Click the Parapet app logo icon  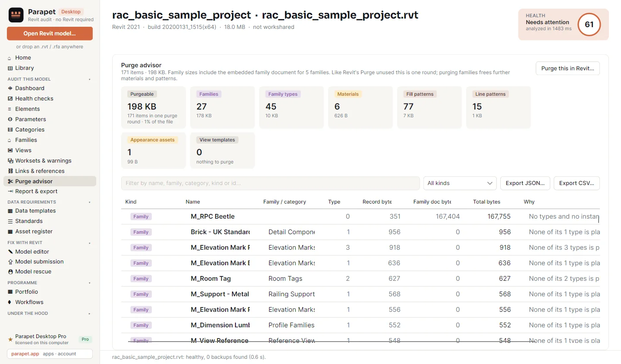coord(16,15)
